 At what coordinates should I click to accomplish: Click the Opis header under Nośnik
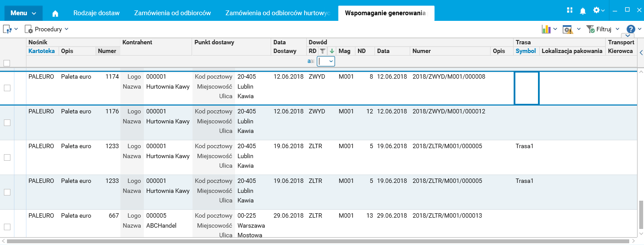[67, 51]
